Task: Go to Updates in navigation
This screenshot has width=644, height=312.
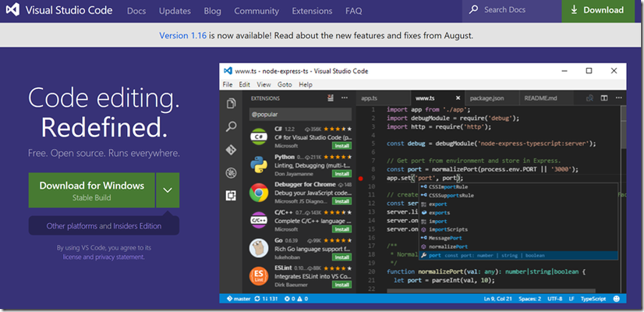Action: (x=175, y=11)
